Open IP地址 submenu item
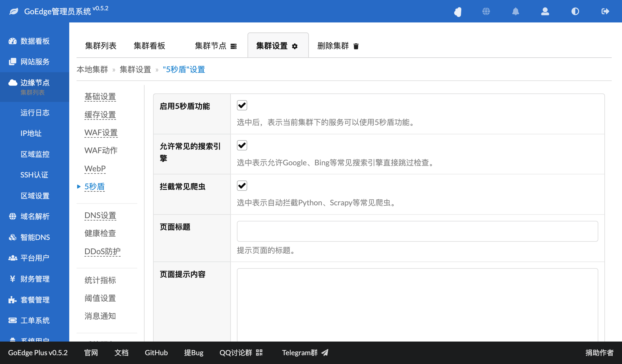The width and height of the screenshot is (622, 364). coord(31,133)
